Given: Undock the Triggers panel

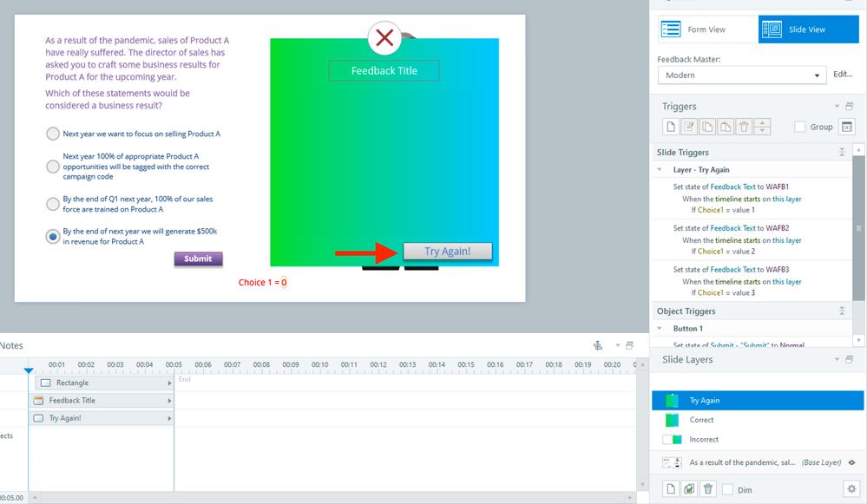Looking at the screenshot, I should coord(850,106).
